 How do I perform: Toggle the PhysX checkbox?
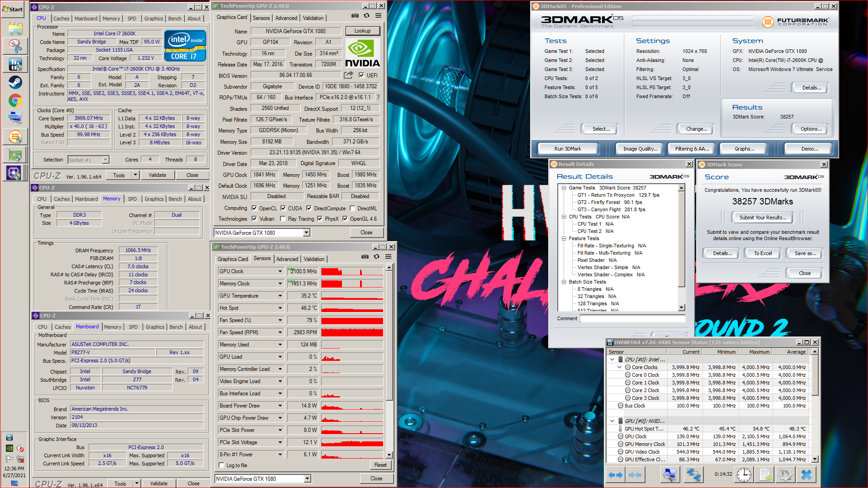pyautogui.click(x=320, y=219)
